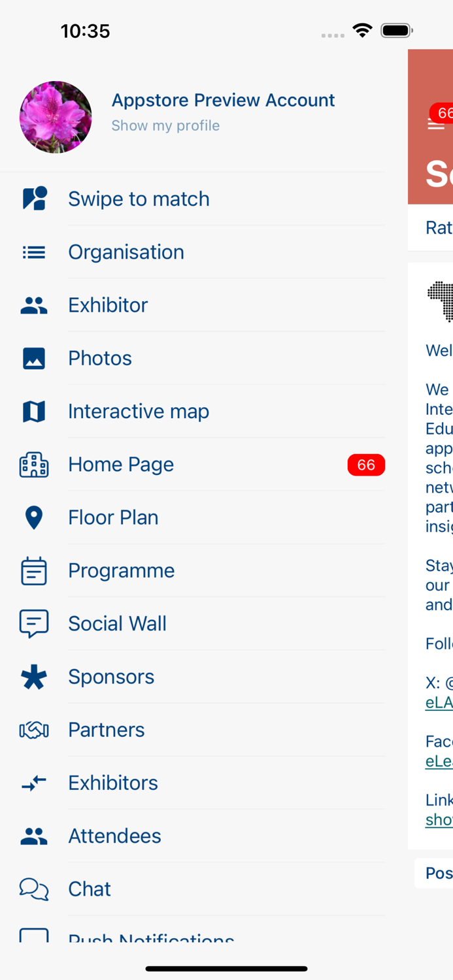Tap the Interactive map icon

pyautogui.click(x=34, y=411)
